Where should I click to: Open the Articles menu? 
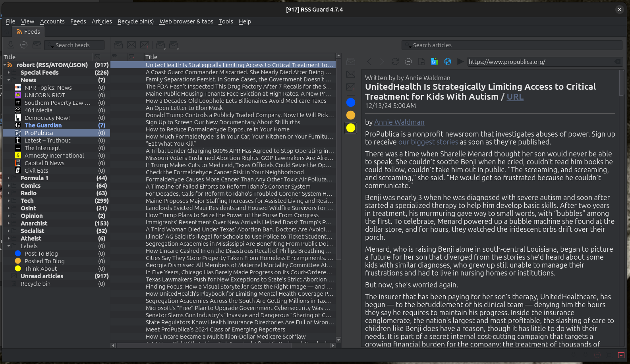pos(102,21)
